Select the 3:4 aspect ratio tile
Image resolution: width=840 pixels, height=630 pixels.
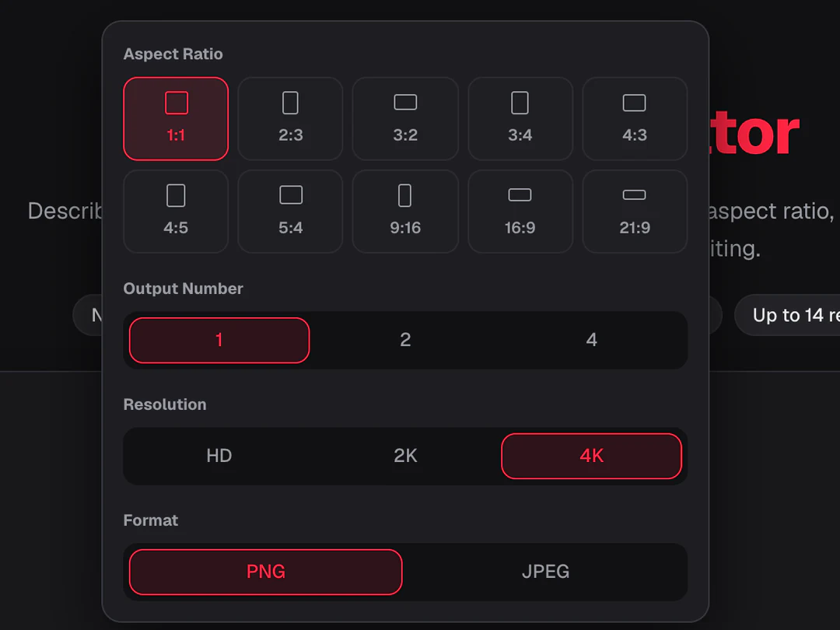pos(520,118)
